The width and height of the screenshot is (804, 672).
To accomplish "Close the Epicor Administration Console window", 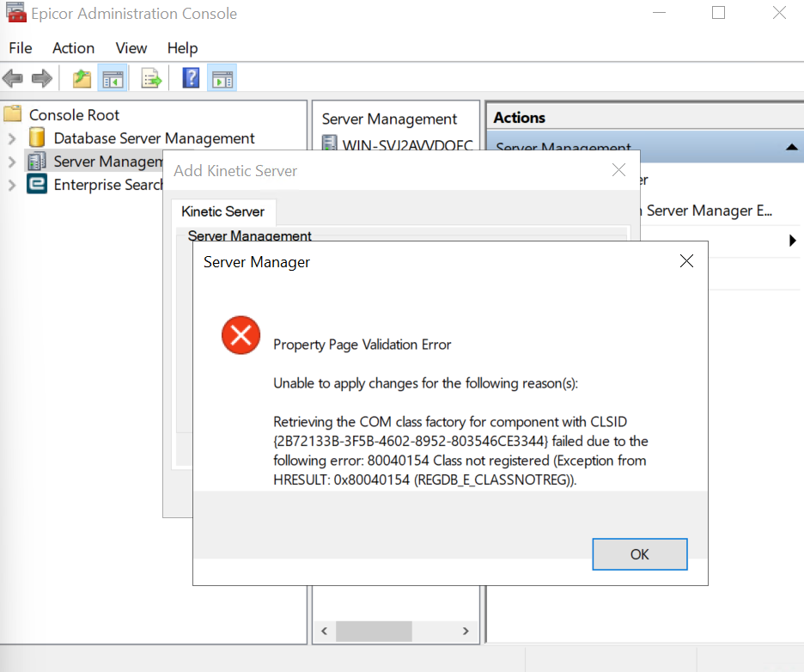I will [779, 13].
